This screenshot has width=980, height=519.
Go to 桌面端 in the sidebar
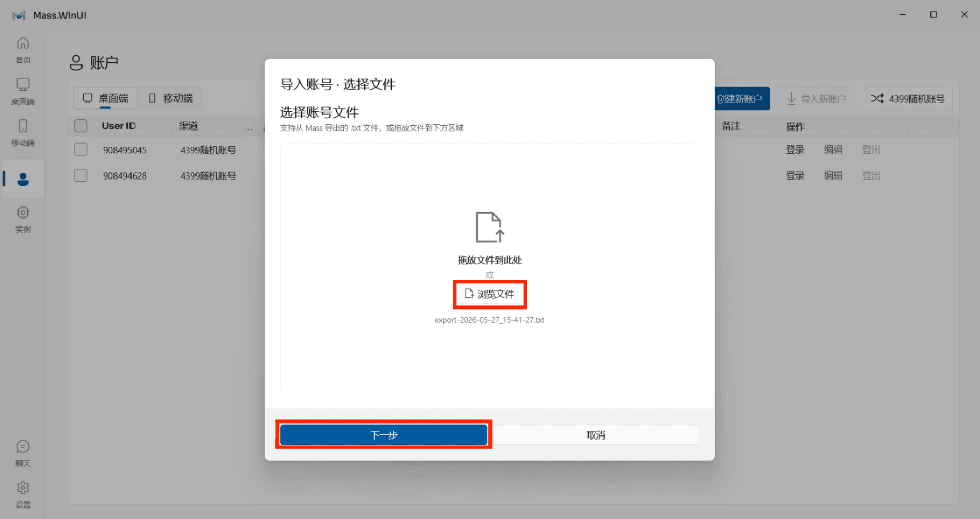coord(23,91)
